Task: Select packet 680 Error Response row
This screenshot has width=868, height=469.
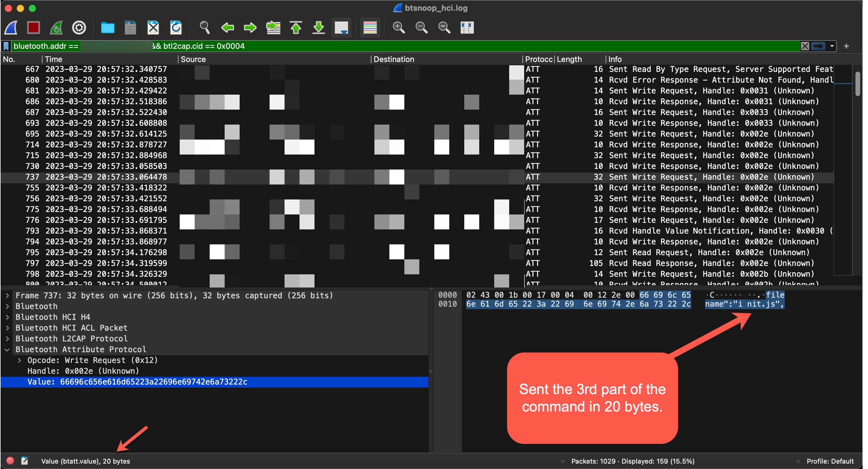Action: (x=417, y=80)
